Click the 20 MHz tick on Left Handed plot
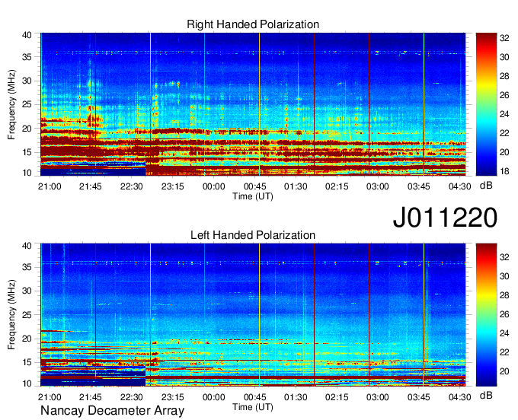518x420 pixels. click(x=27, y=339)
